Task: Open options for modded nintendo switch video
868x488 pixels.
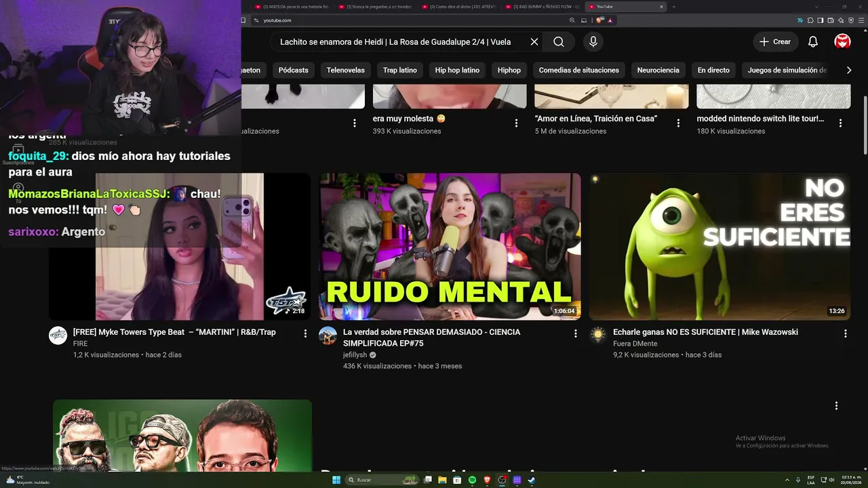Action: [x=840, y=123]
